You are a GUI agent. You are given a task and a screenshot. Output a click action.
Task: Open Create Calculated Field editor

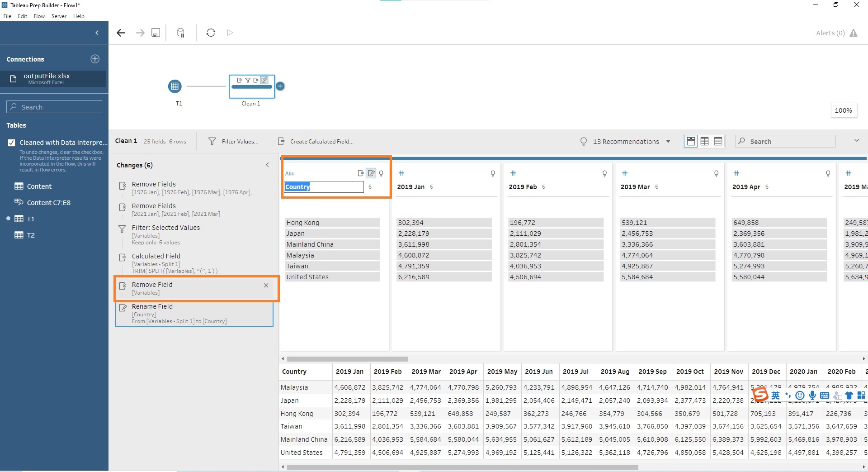316,141
